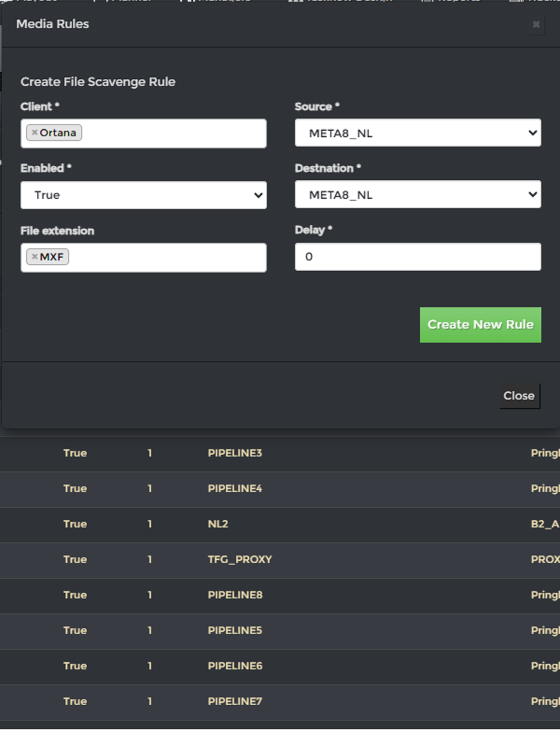Click the Ortana tag label
560x731 pixels.
tap(58, 133)
